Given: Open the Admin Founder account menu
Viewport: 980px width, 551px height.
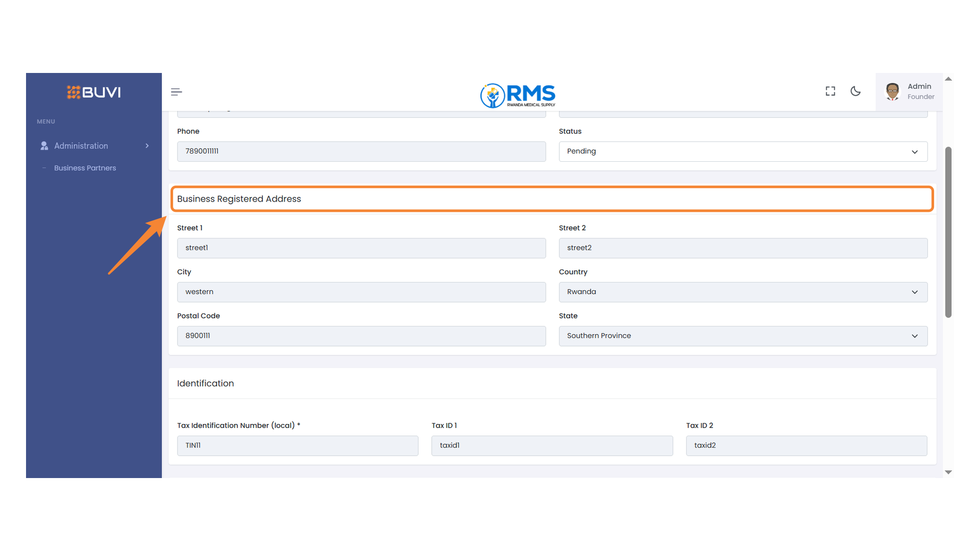Looking at the screenshot, I should tap(919, 91).
